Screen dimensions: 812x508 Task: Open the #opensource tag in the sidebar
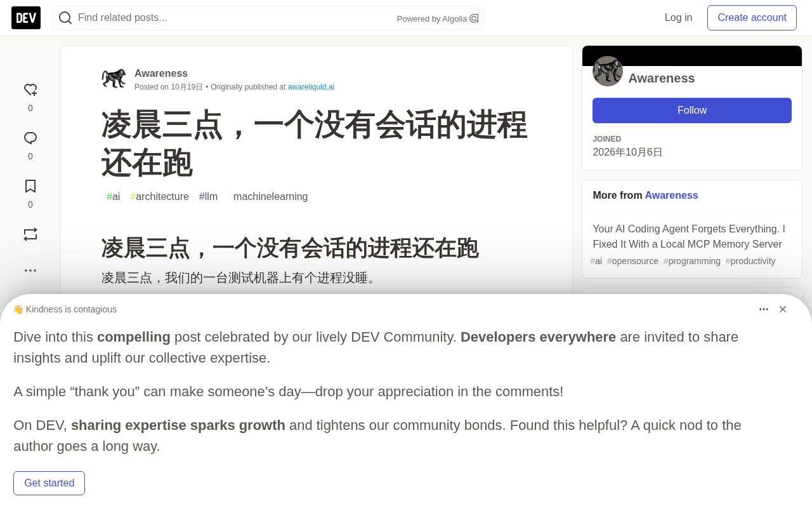(632, 261)
